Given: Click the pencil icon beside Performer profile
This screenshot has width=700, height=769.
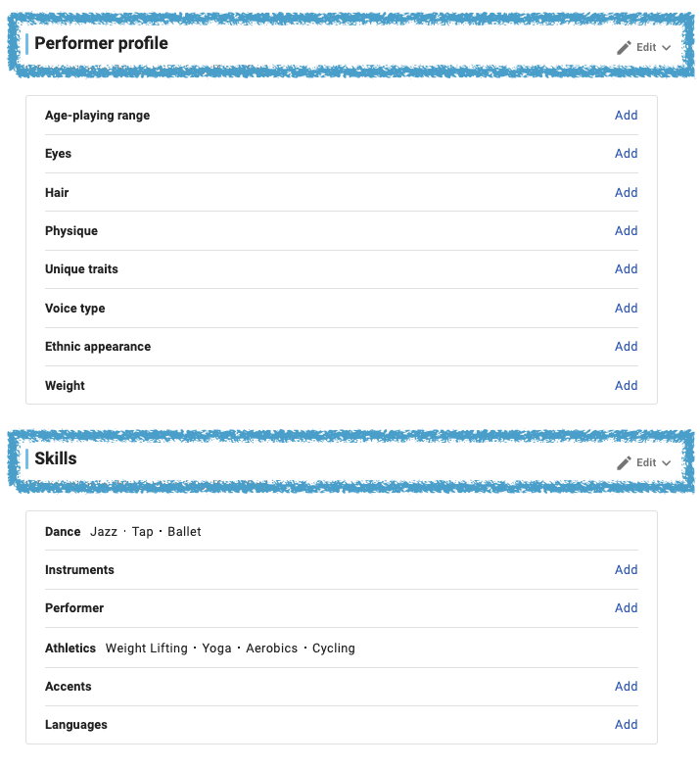Looking at the screenshot, I should [624, 48].
